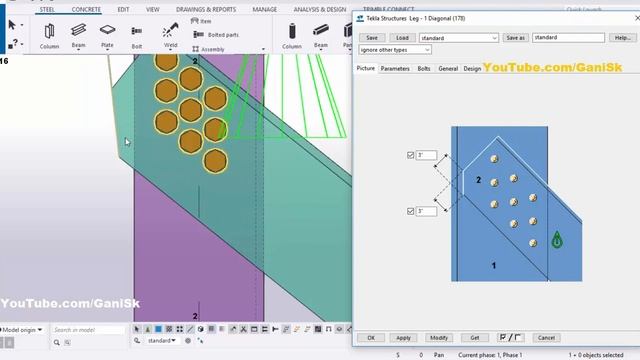640x360 pixels.
Task: Click the dark filled square switch icon
Action: click(318, 329)
